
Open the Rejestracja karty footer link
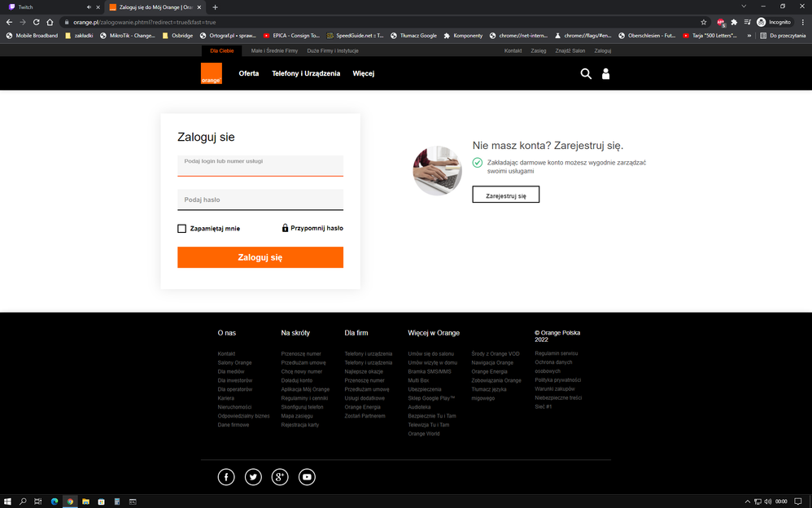pos(300,425)
